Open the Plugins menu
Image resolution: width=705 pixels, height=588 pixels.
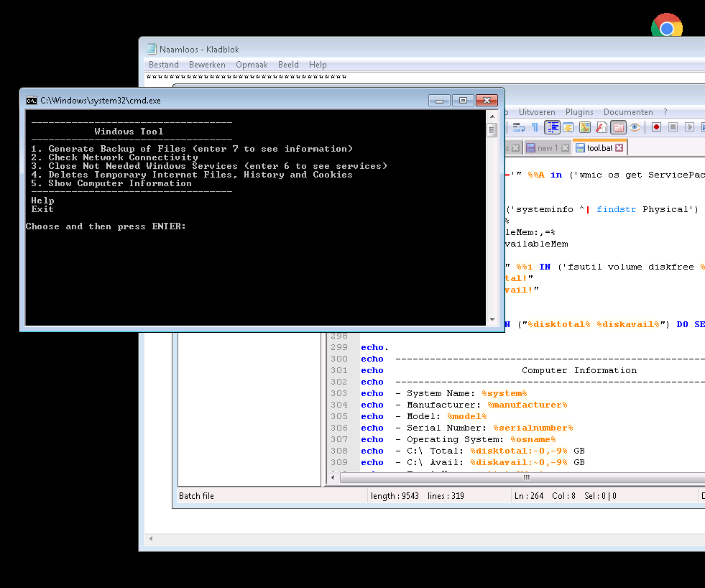click(x=579, y=112)
